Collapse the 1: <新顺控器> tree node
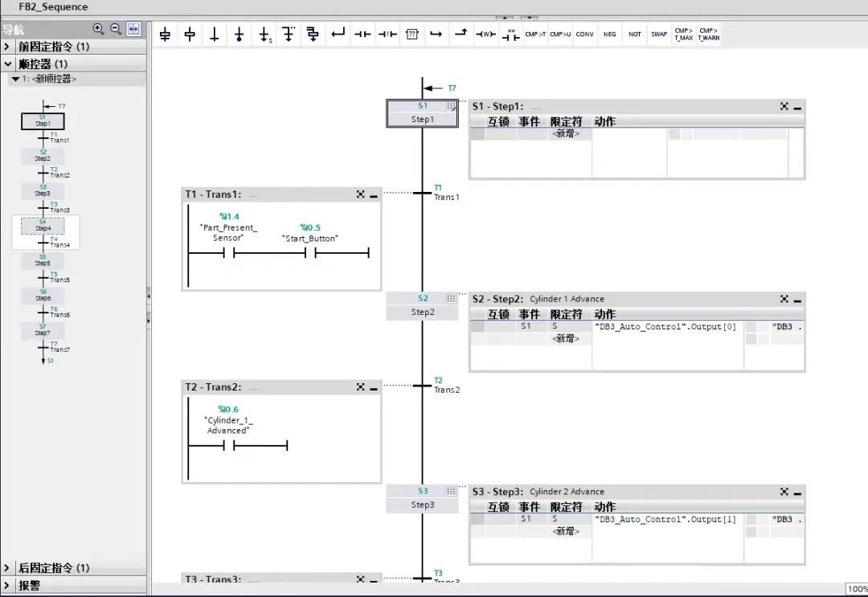The height and width of the screenshot is (597, 868). pos(15,79)
